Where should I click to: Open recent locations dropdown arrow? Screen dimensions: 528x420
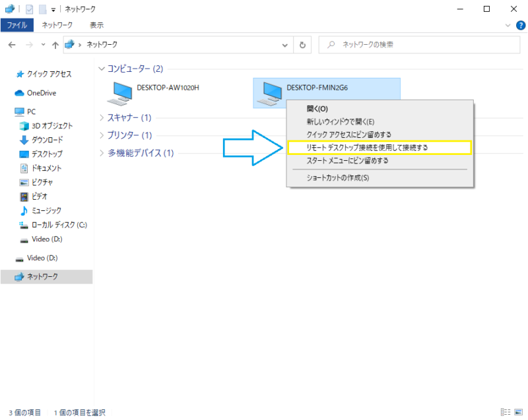[x=43, y=45]
